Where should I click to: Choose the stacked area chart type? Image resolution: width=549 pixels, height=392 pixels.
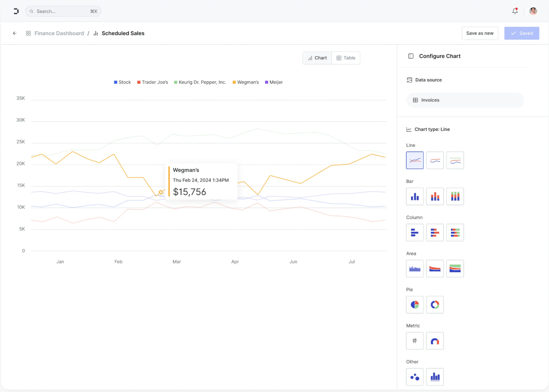coord(455,268)
